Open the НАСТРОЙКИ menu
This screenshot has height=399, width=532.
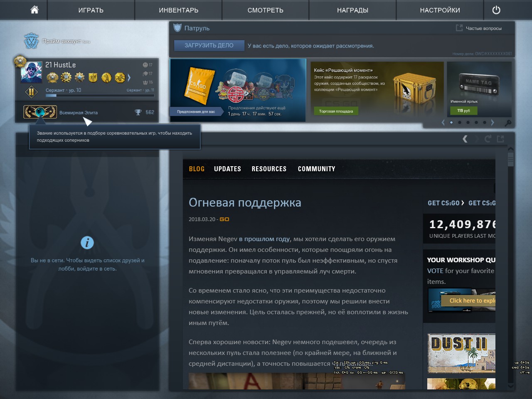(440, 10)
